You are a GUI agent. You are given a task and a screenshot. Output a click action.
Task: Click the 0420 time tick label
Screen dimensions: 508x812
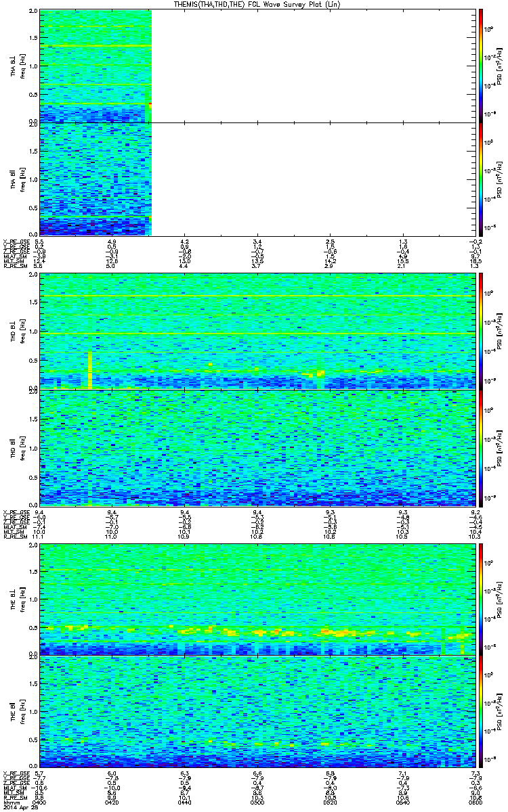[x=112, y=803]
